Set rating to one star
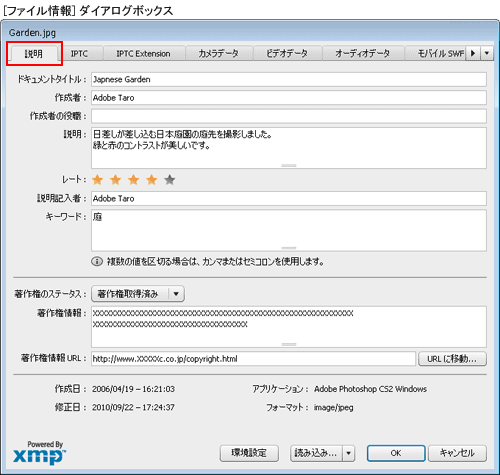Image resolution: width=500 pixels, height=475 pixels. (x=97, y=180)
